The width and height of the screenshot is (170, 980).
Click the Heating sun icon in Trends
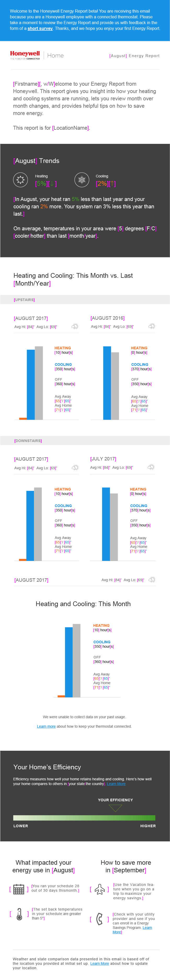20,179
